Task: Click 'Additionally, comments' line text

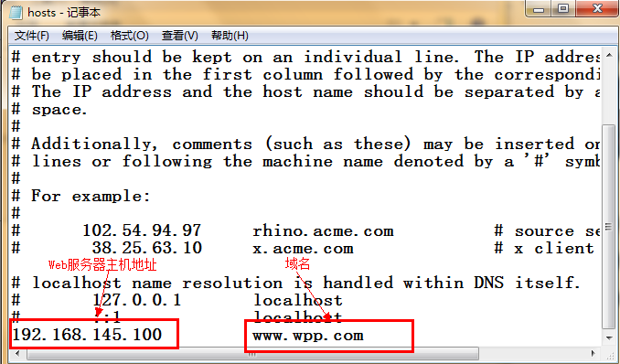Action: [x=305, y=144]
